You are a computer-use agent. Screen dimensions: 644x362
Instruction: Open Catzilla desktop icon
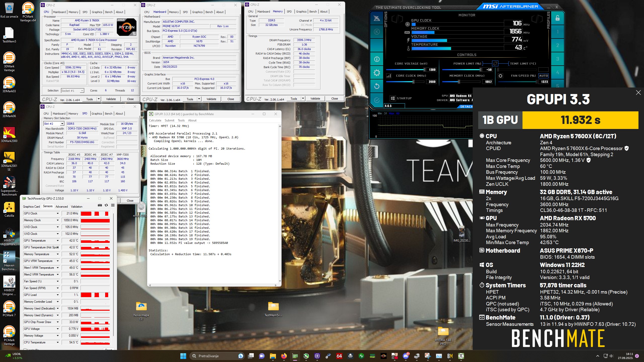(9, 209)
